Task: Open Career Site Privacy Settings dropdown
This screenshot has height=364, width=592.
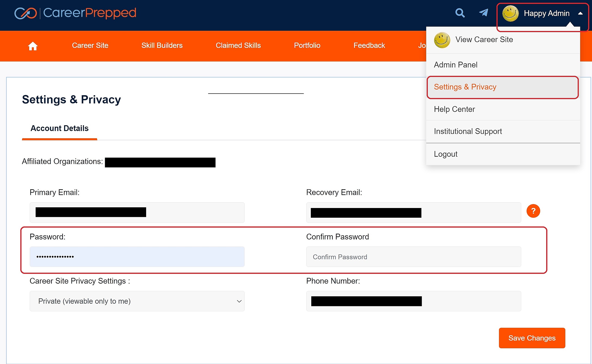Action: [137, 301]
